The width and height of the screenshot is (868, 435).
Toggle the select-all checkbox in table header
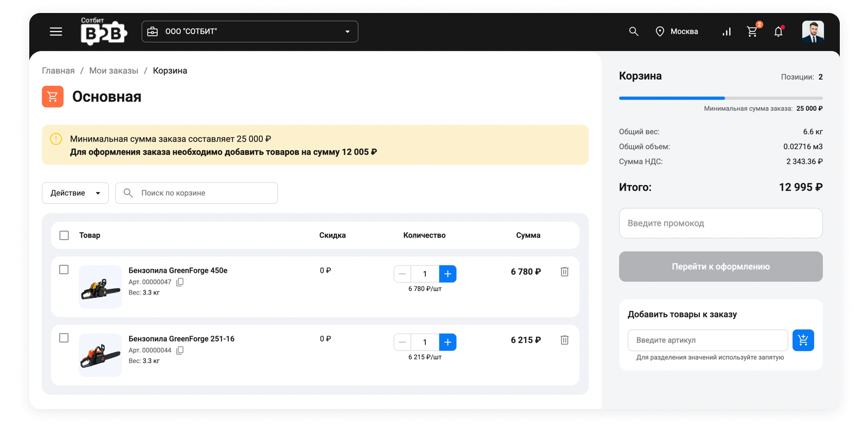pos(64,235)
